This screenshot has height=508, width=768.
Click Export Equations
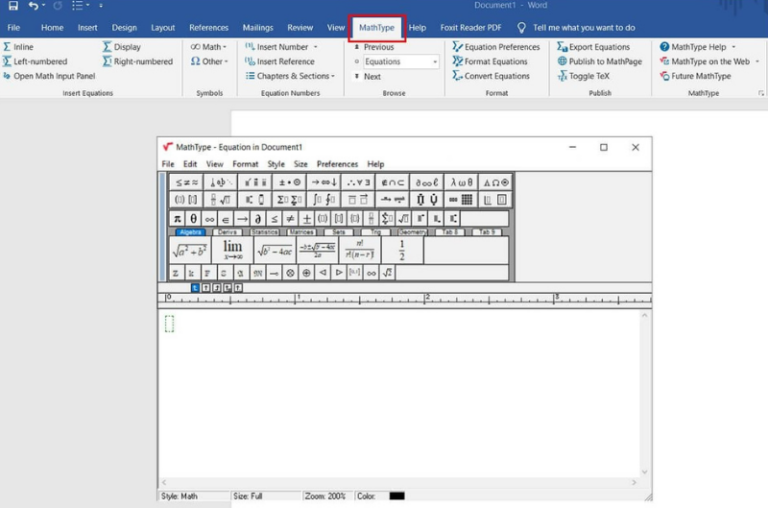[594, 47]
